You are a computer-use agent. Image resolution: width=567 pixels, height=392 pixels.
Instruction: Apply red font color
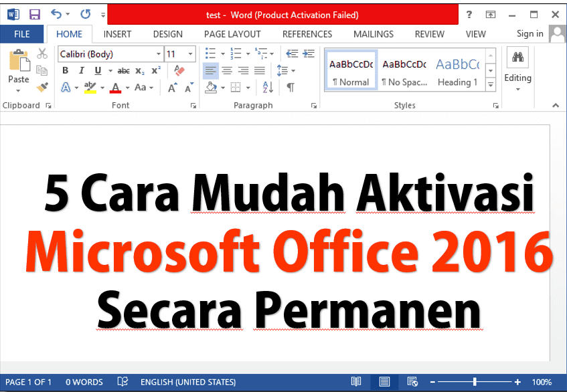tap(115, 88)
